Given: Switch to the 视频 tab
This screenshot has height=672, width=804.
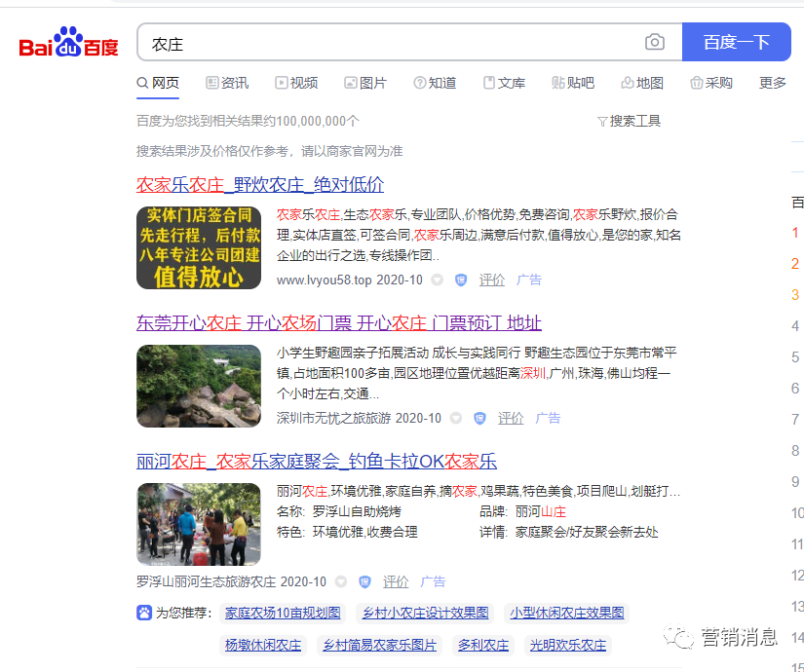Looking at the screenshot, I should click(296, 83).
